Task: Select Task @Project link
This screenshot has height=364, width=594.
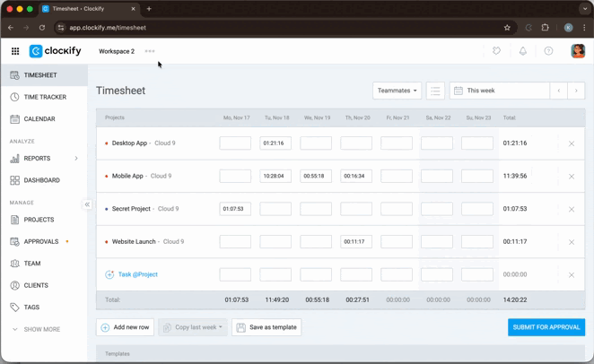Action: [x=137, y=274]
